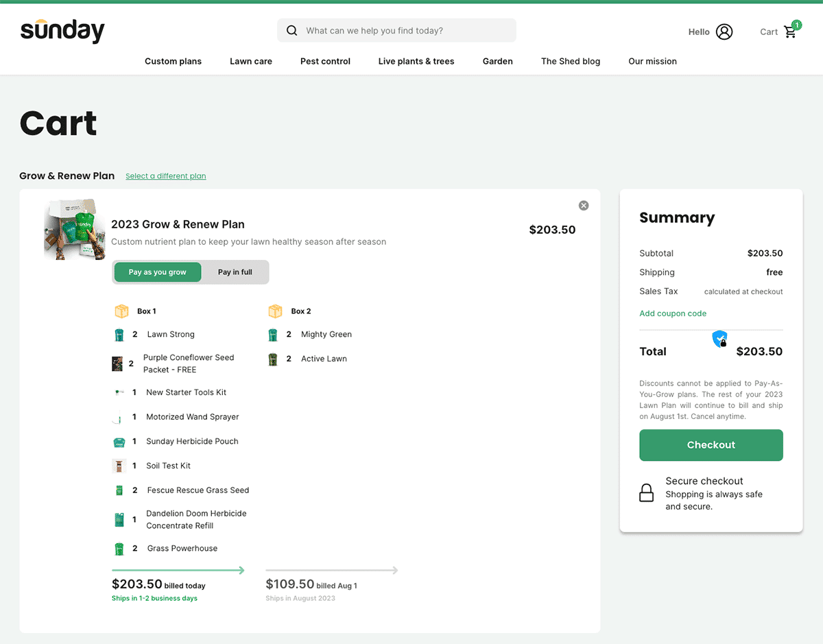
Task: Click the Ships in 1-2 business days text
Action: tap(154, 599)
